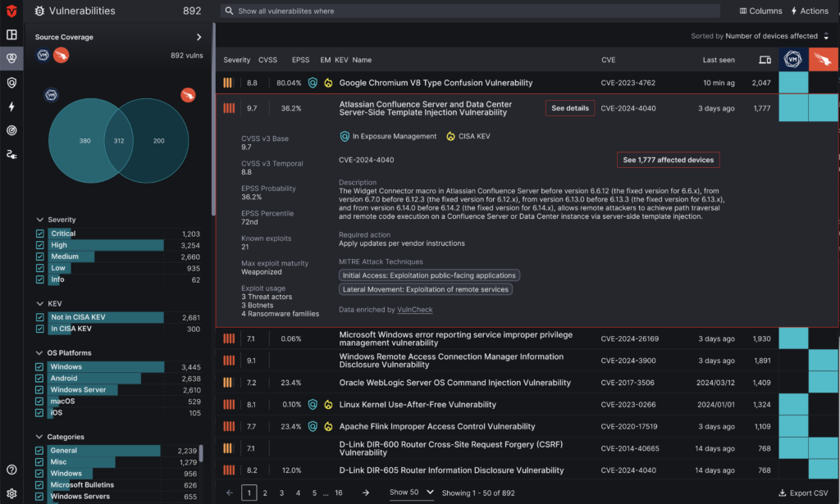Open the Exposure Management shield icon on Chromium row
This screenshot has height=504, width=840.
click(312, 83)
